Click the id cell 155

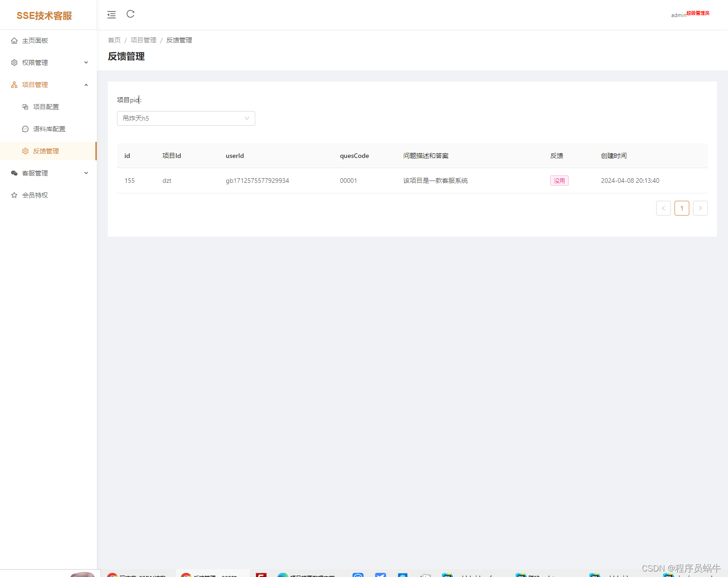[x=129, y=181]
